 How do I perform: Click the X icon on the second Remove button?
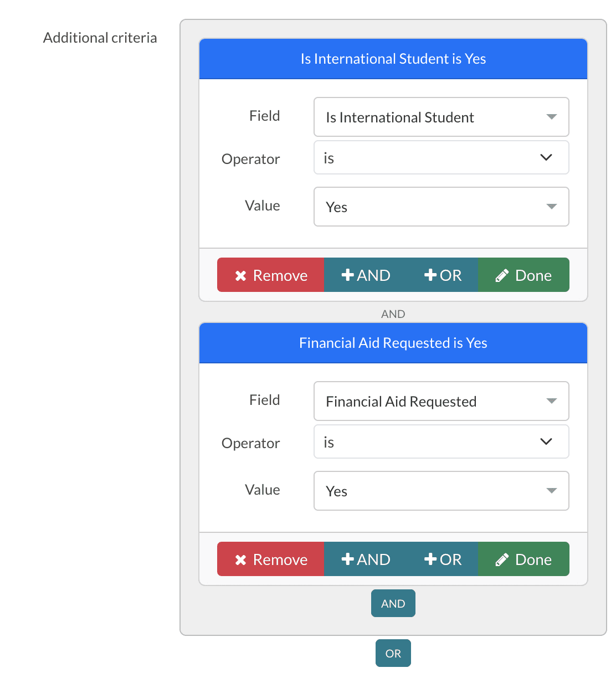pos(240,560)
